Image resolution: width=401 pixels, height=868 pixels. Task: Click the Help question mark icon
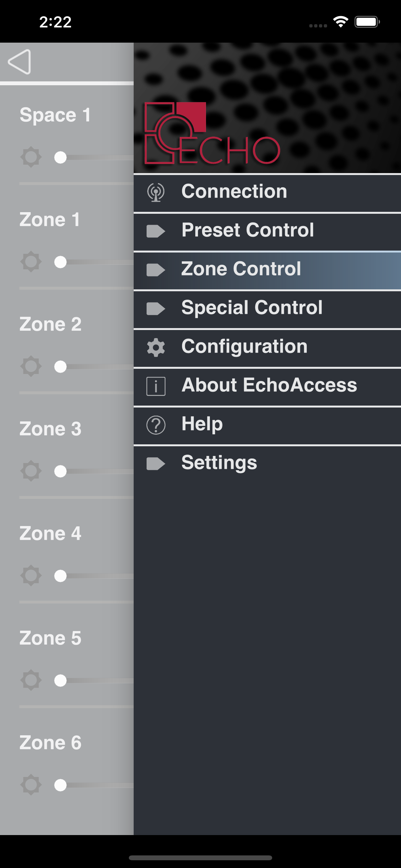click(155, 424)
